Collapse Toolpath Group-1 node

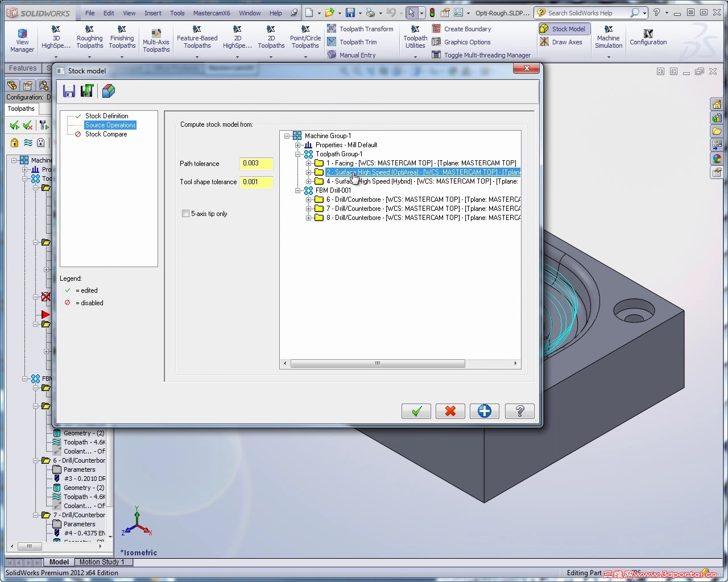pos(297,154)
